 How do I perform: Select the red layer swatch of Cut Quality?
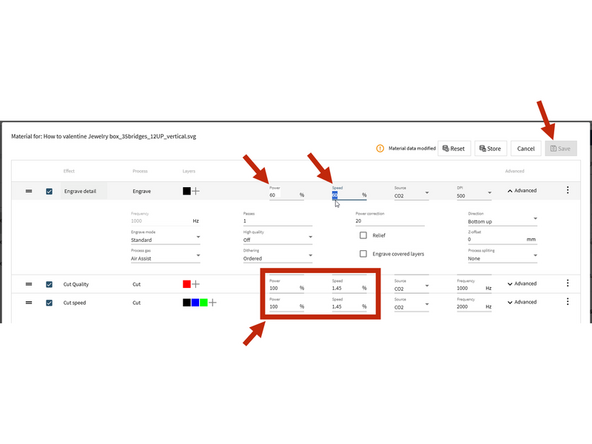(187, 284)
